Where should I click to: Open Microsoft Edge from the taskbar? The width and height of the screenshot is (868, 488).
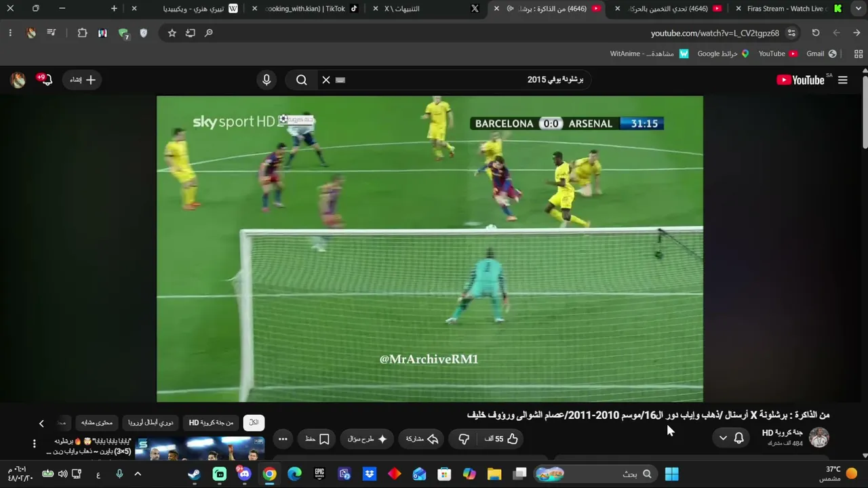(294, 474)
